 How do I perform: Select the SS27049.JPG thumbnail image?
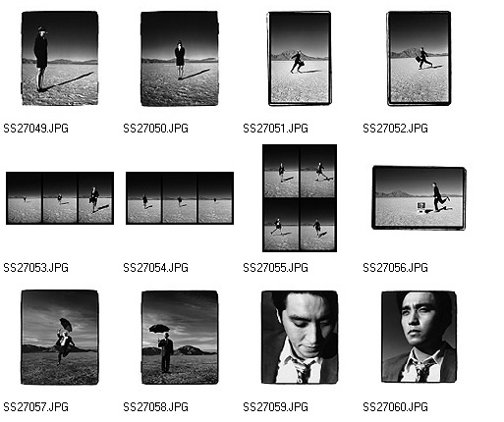pyautogui.click(x=60, y=58)
